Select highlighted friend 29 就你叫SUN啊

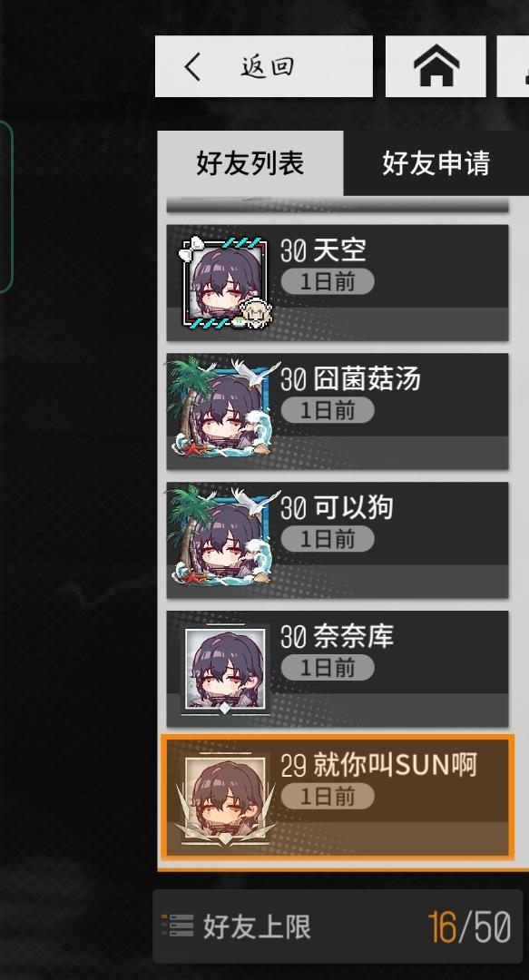tap(338, 797)
